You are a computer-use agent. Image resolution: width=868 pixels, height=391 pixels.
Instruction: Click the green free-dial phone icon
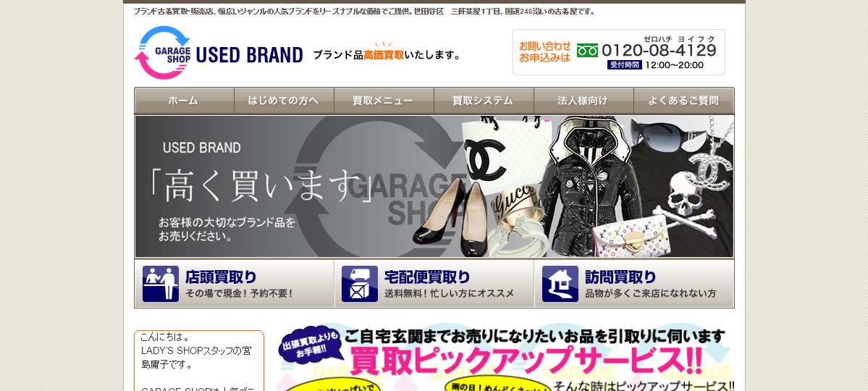point(587,51)
